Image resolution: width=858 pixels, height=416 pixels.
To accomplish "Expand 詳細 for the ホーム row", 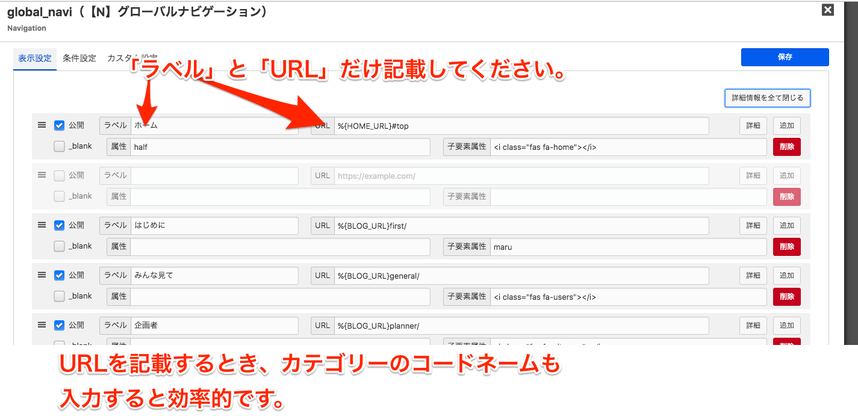I will (753, 126).
